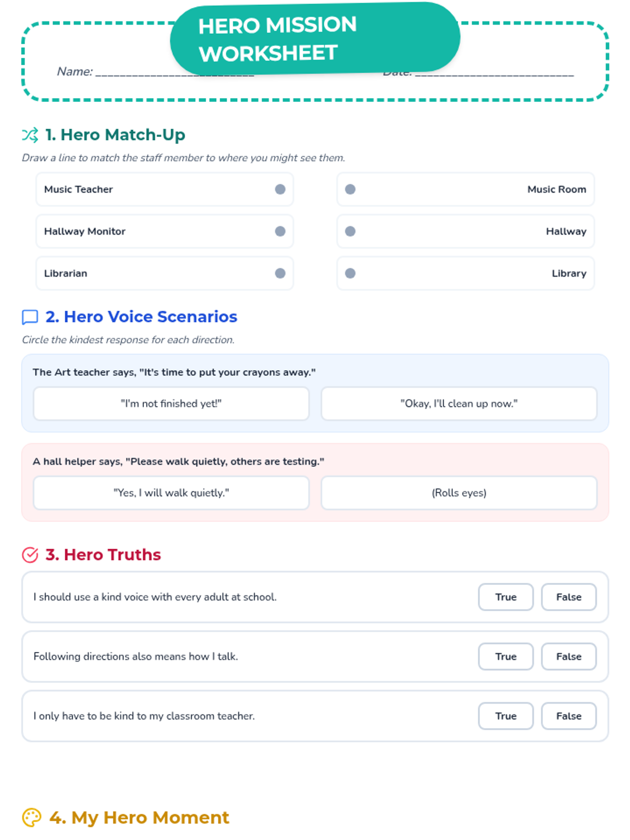Click the dot beside Music Room
This screenshot has width=630, height=840.
tap(350, 190)
